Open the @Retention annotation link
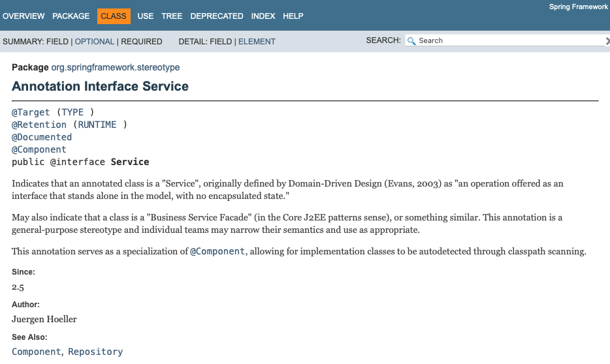Image resolution: width=610 pixels, height=364 pixels. tap(39, 125)
